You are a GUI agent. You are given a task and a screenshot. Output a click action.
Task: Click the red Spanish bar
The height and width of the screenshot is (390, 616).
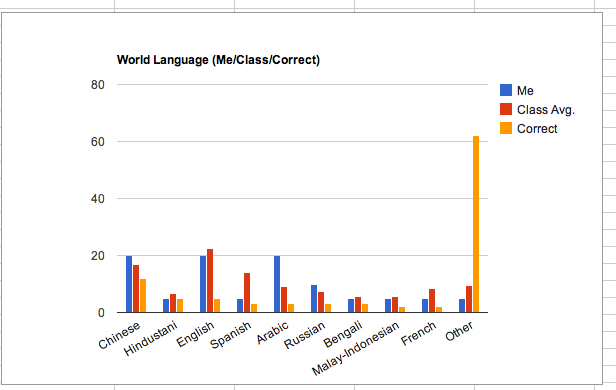click(247, 293)
